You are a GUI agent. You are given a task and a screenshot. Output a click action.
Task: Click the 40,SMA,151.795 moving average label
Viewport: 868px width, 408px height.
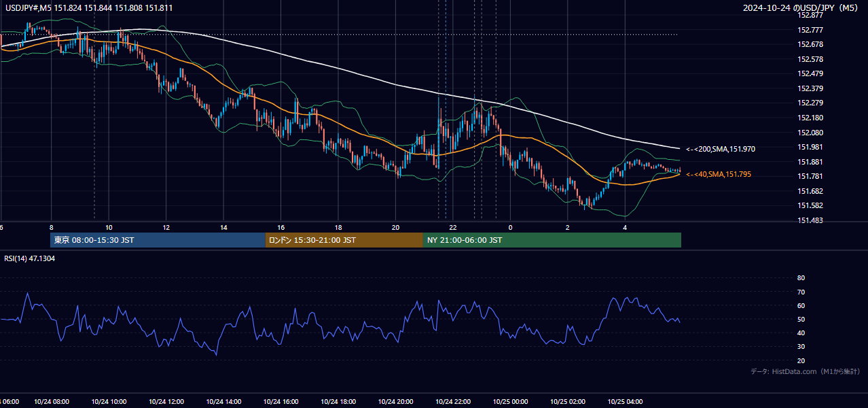pos(719,175)
